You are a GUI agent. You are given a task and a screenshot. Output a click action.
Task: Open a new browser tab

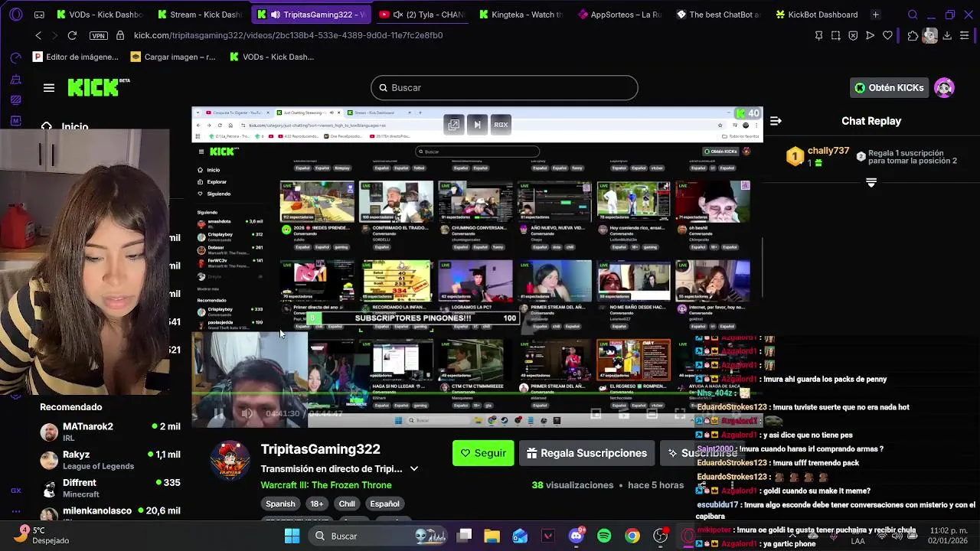tap(875, 15)
